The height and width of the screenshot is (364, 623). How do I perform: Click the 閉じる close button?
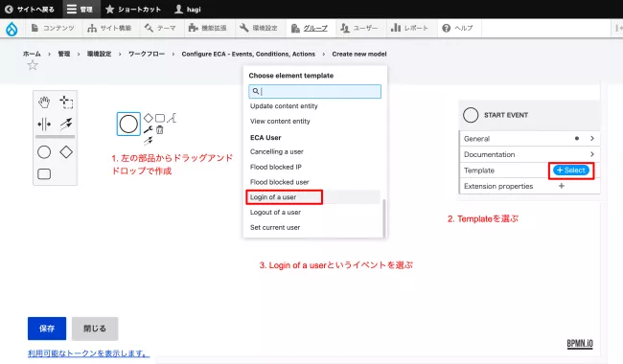[x=95, y=329]
